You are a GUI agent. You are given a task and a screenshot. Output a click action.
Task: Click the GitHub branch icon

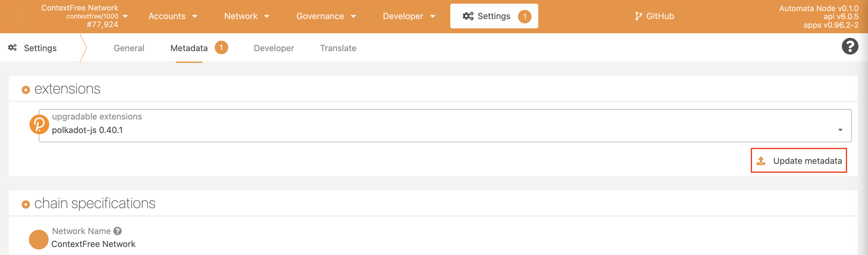pyautogui.click(x=638, y=16)
